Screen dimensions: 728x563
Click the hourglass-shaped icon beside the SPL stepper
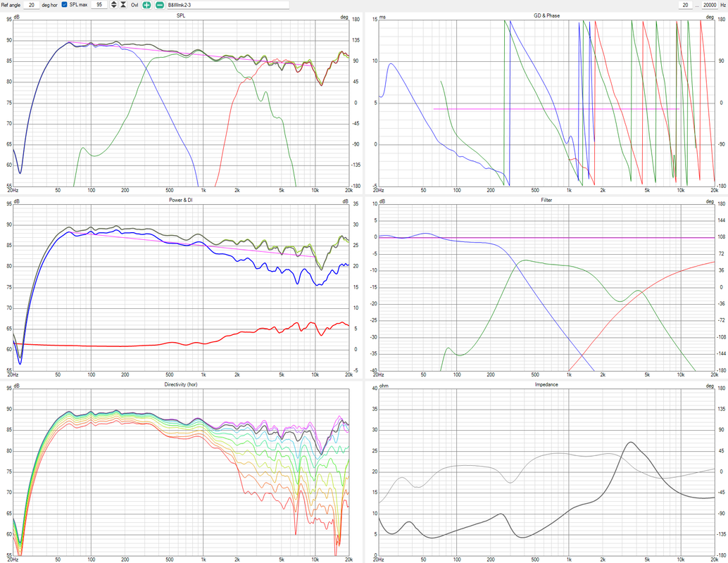click(x=123, y=5)
